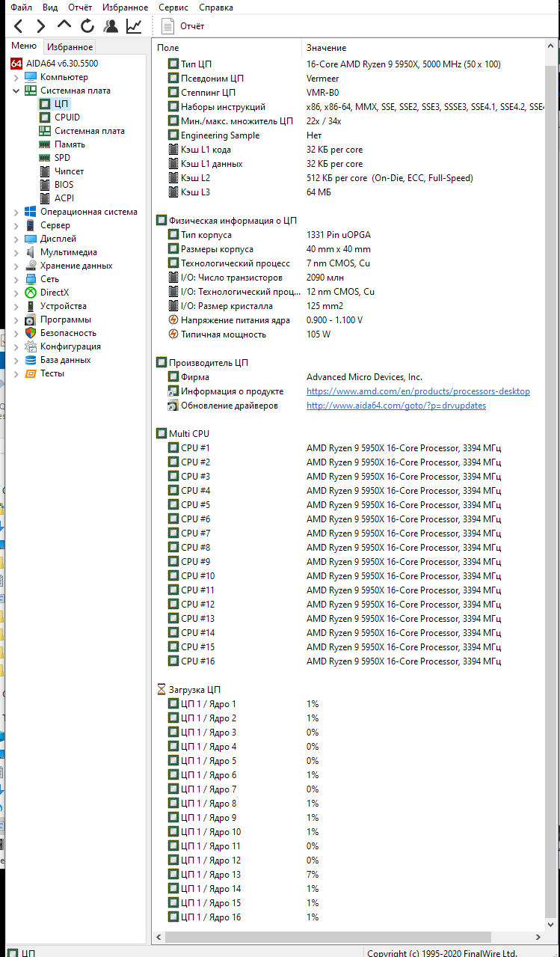Click the Напряжение питания ядра lightning icon
560x957 pixels.
pyautogui.click(x=173, y=320)
